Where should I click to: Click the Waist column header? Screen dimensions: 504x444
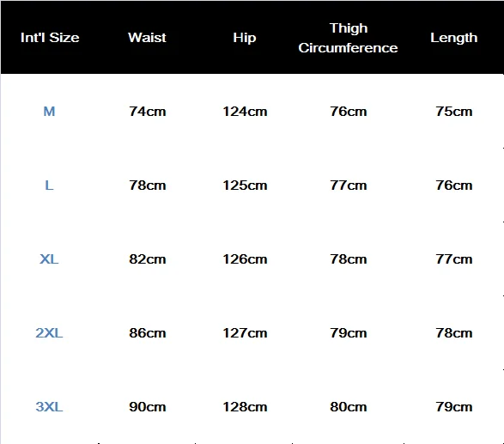click(x=147, y=38)
